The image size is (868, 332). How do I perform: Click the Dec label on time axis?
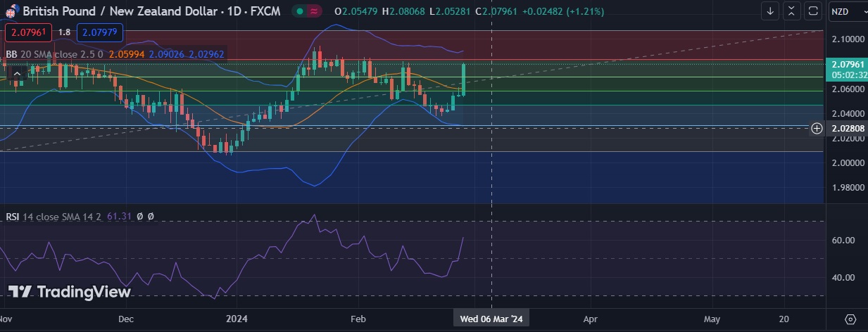click(126, 319)
